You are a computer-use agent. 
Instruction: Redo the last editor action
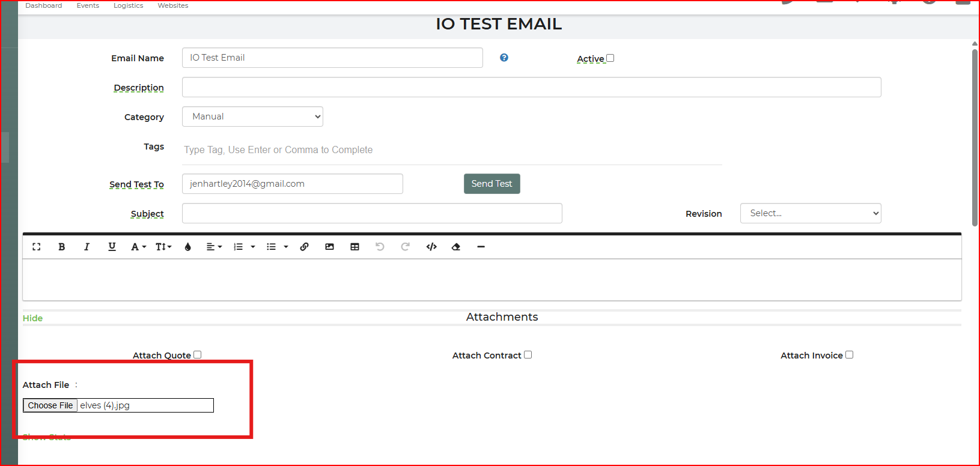[405, 247]
